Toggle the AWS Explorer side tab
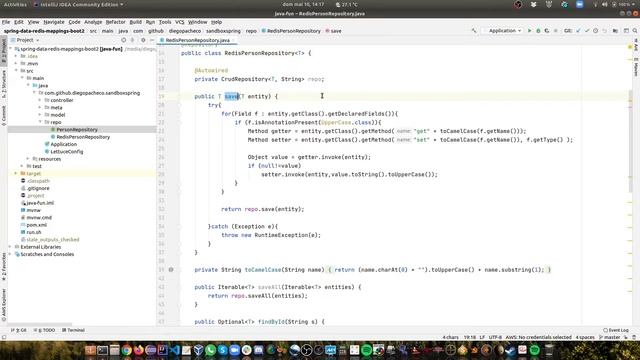The height and width of the screenshot is (360, 640). [x=4, y=304]
